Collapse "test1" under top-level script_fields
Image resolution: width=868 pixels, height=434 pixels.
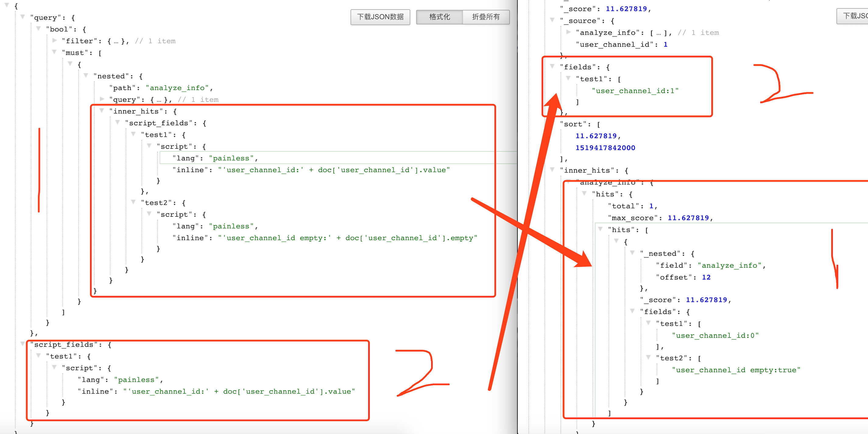pos(38,355)
